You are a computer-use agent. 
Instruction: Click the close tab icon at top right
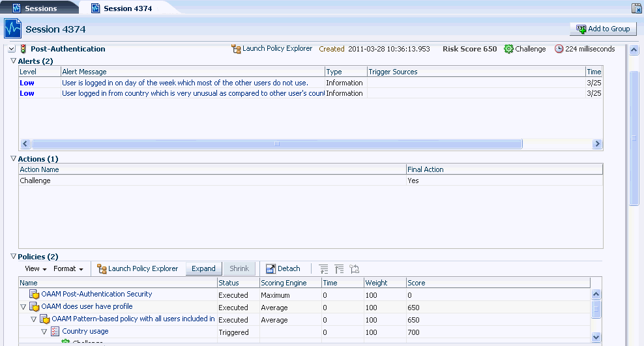pyautogui.click(x=637, y=8)
